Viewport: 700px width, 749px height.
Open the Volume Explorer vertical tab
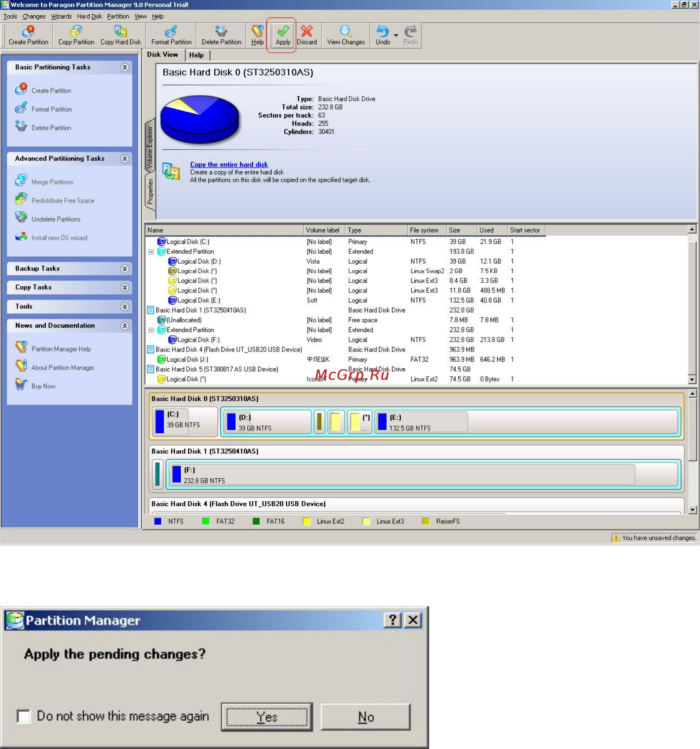tap(150, 147)
